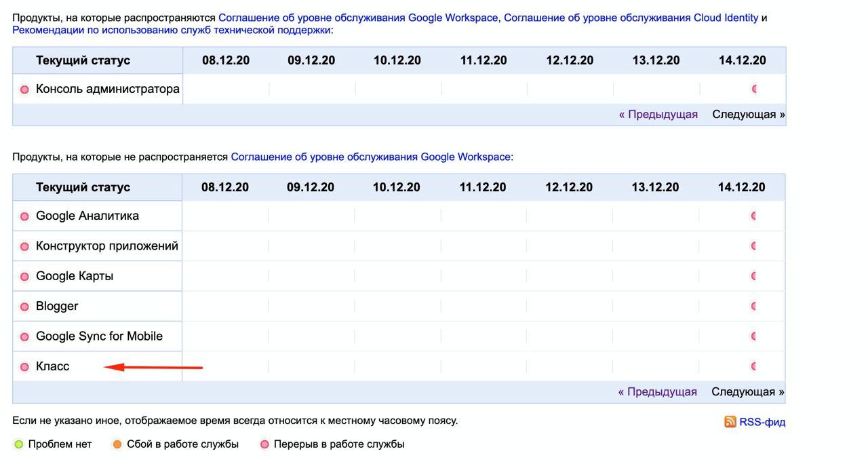
Task: Open Соглашение об уровне обслуживания Cloud Identity link
Action: point(631,18)
